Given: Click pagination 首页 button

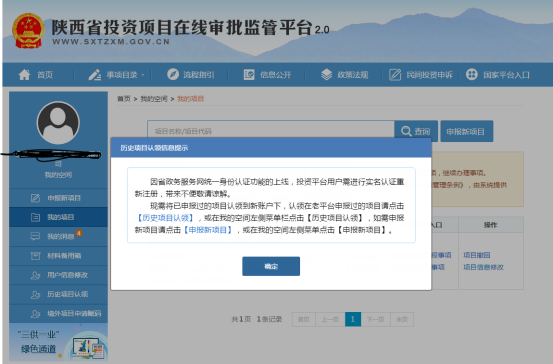Looking at the screenshot, I should pyautogui.click(x=304, y=319).
